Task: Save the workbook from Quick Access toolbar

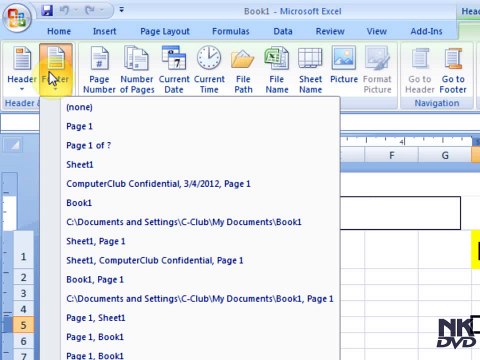Action: [47, 11]
